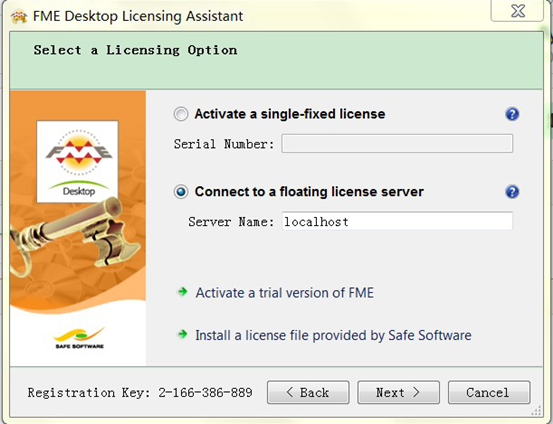The width and height of the screenshot is (553, 424).
Task: Click the Registration Key 2-166-386-889 text
Action: [140, 393]
